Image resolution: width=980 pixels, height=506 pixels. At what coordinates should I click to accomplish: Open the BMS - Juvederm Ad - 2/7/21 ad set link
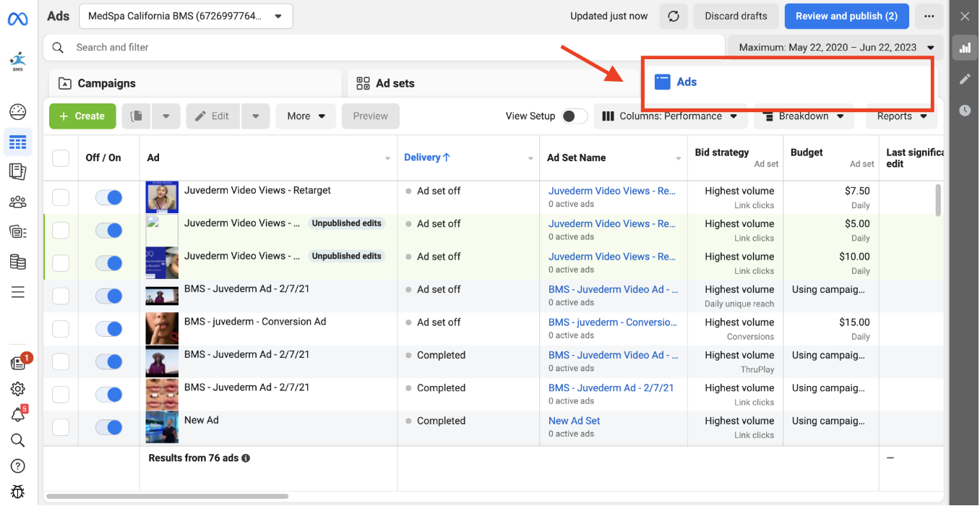(x=611, y=388)
